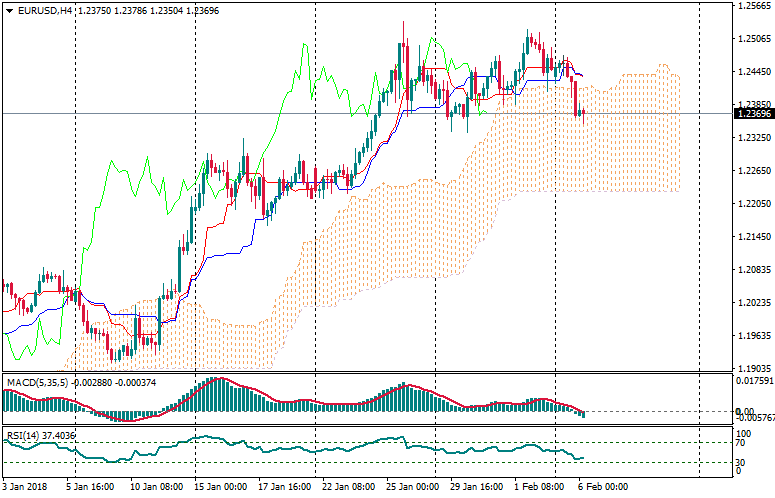Image resolution: width=775 pixels, height=498 pixels.
Task: Click the 3 Jan 2018 date label
Action: click(x=26, y=487)
